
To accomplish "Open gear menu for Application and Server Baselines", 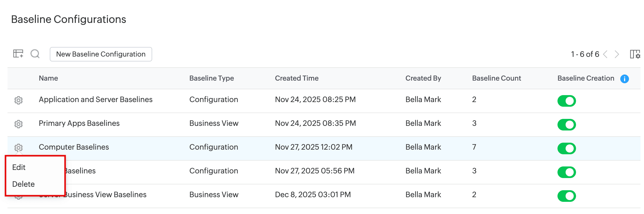I will 19,100.
